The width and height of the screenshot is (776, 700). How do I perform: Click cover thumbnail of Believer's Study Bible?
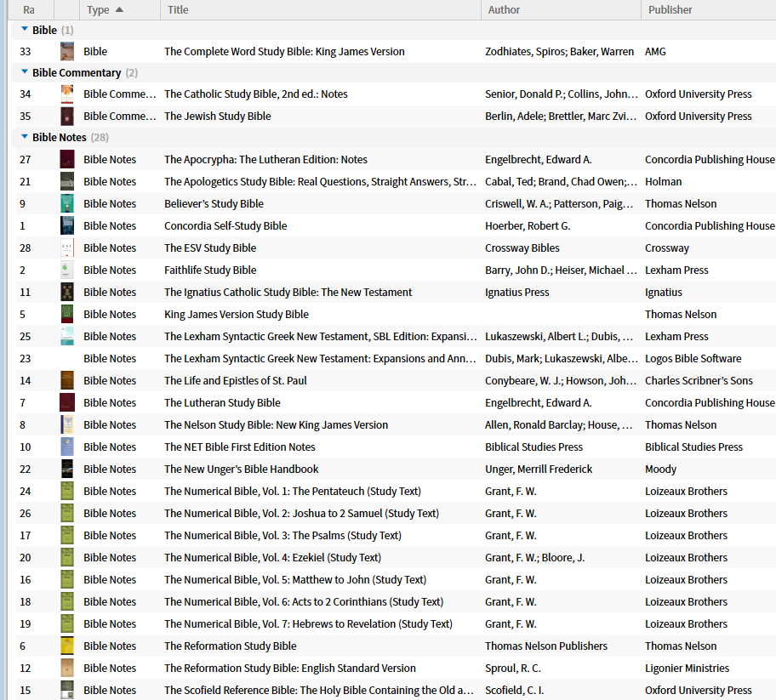tap(67, 204)
